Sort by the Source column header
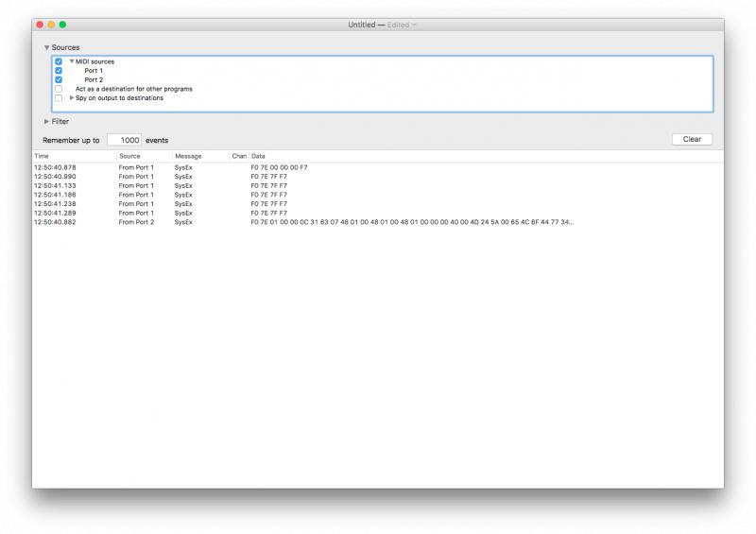Viewport: 756px width, 534px height. tap(145, 156)
